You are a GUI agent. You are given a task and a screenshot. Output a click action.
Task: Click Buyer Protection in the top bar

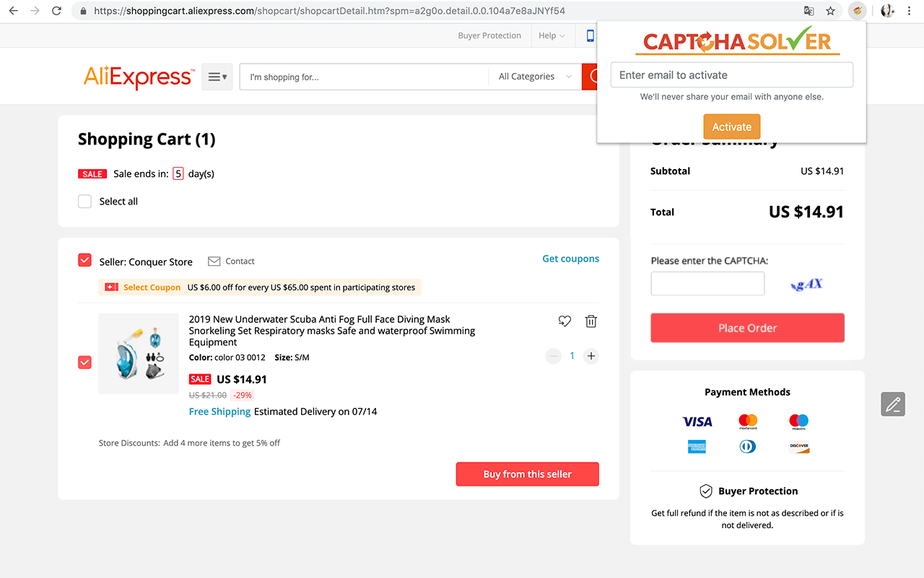(x=489, y=35)
